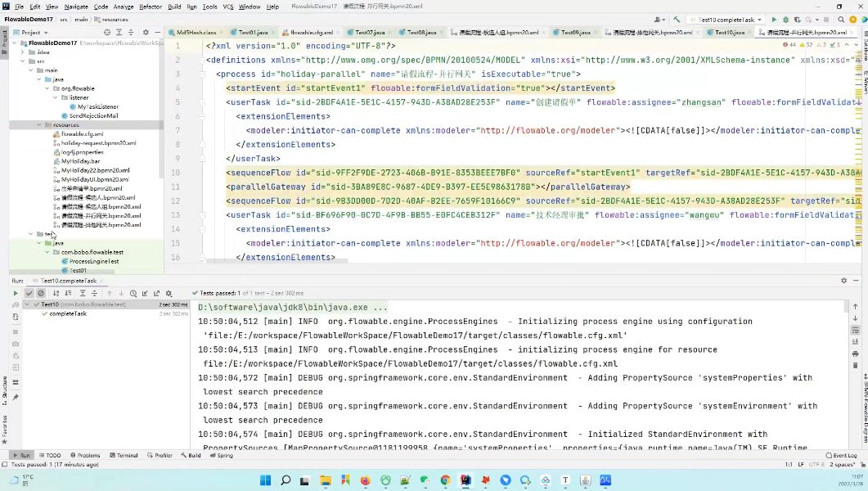868x491 pixels.
Task: Open Search Everywhere magnifier icon
Action: pos(841,20)
